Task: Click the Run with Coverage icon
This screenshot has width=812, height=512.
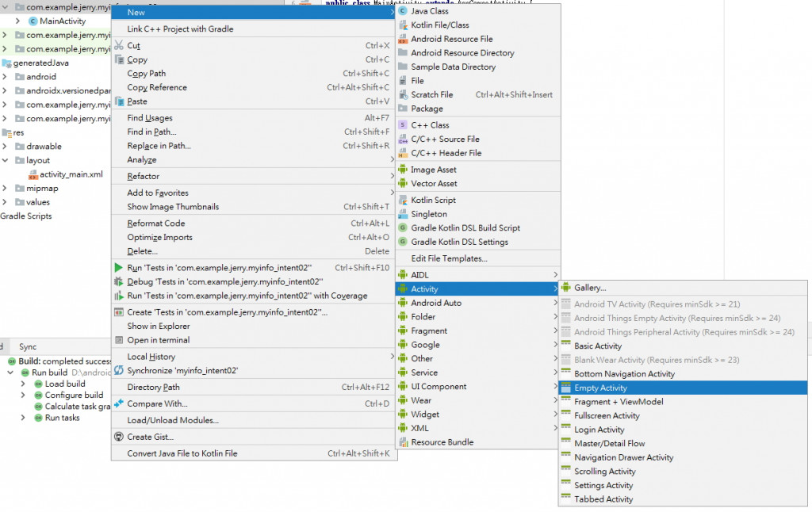Action: click(x=119, y=296)
